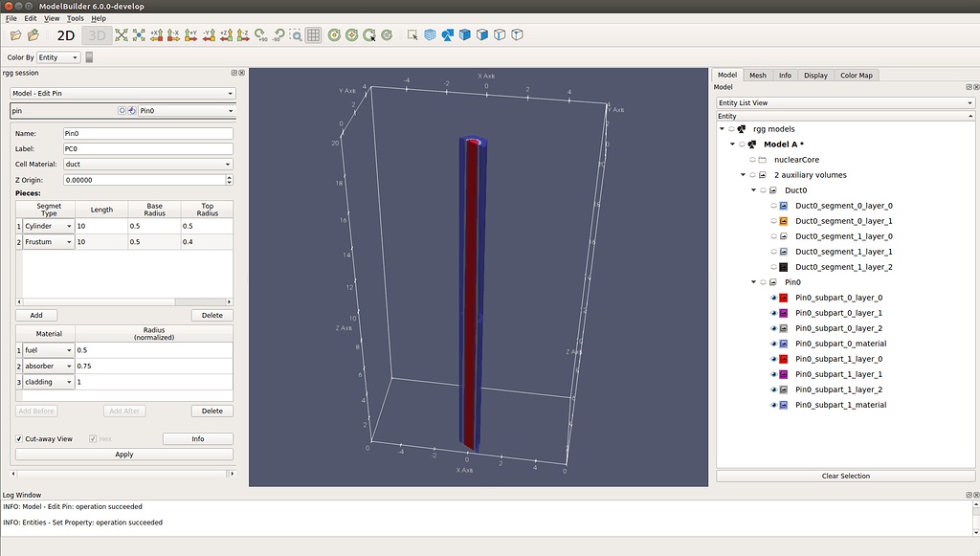Click inside the Name field showing Pin0
Screen dimensions: 980x556
tap(147, 134)
